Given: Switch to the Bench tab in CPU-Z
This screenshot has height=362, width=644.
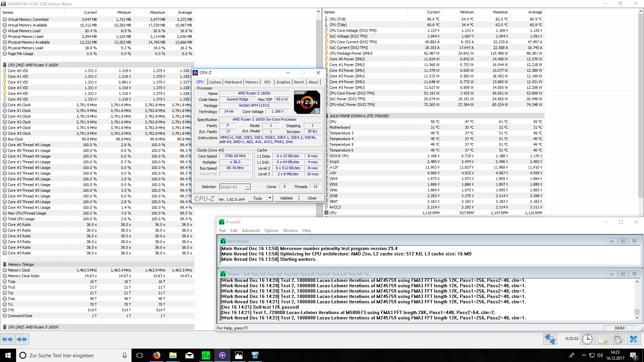Looking at the screenshot, I should click(x=299, y=82).
